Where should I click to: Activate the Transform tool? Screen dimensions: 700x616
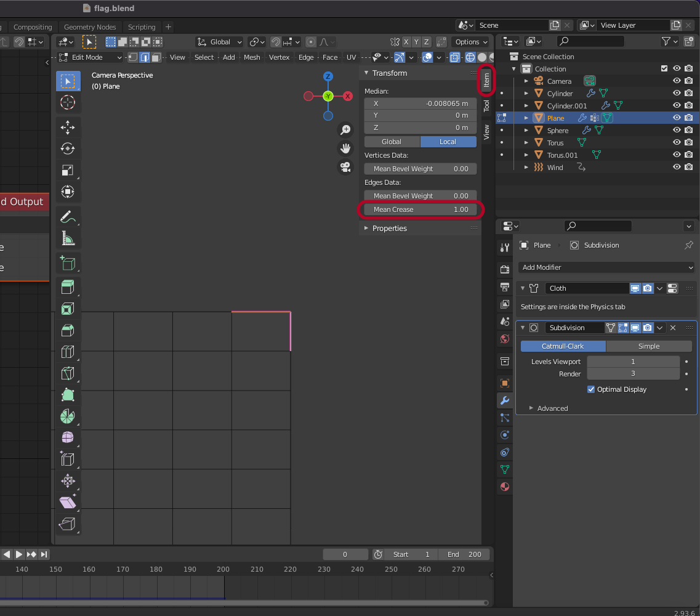point(68,192)
